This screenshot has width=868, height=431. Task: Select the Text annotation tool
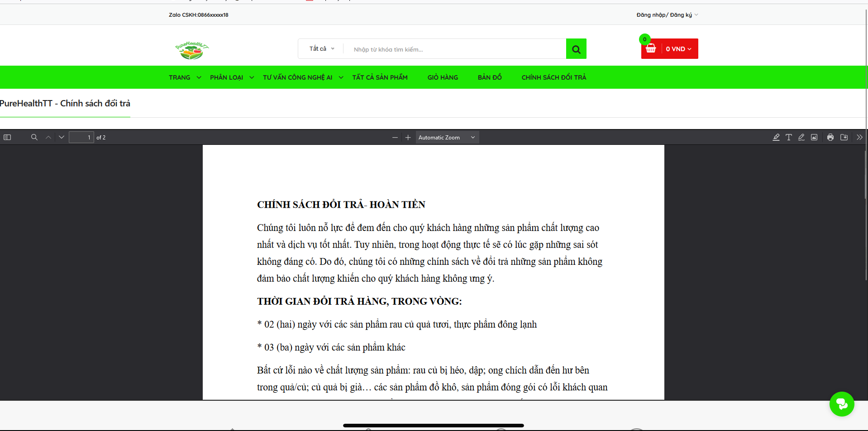789,137
